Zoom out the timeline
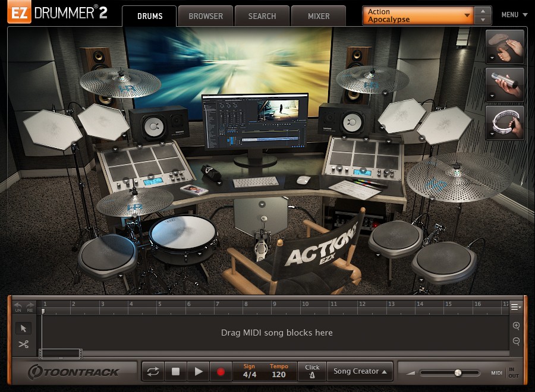This screenshot has height=392, width=535. point(516,341)
